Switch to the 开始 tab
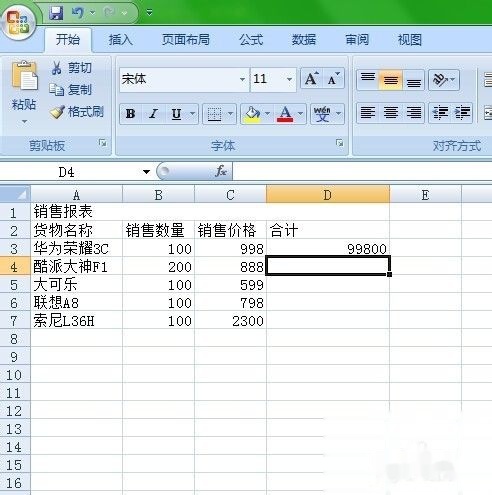Screen dimensions: 492x495 (x=68, y=40)
